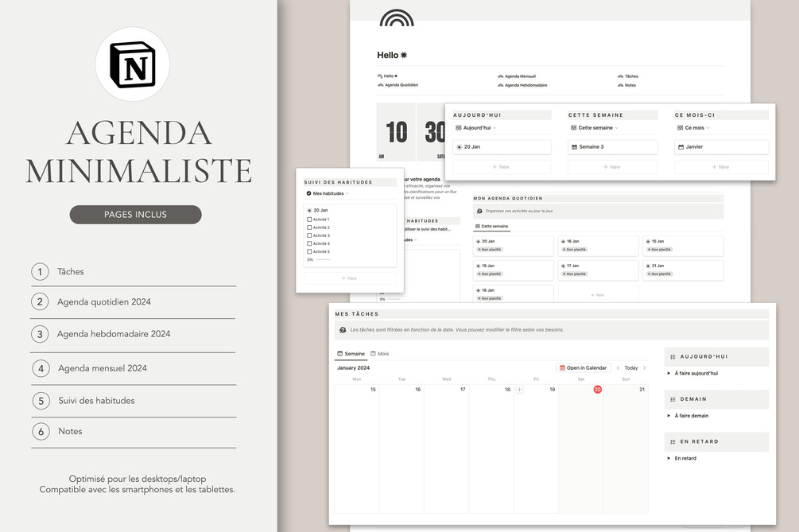Click the Notion logo icon
Image resolution: width=799 pixels, height=532 pixels.
[133, 64]
